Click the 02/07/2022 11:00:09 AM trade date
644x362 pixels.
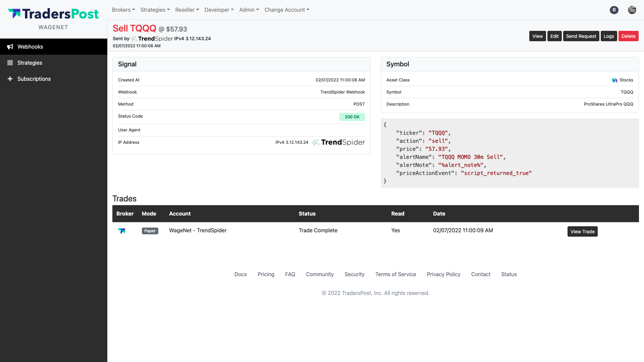click(463, 230)
